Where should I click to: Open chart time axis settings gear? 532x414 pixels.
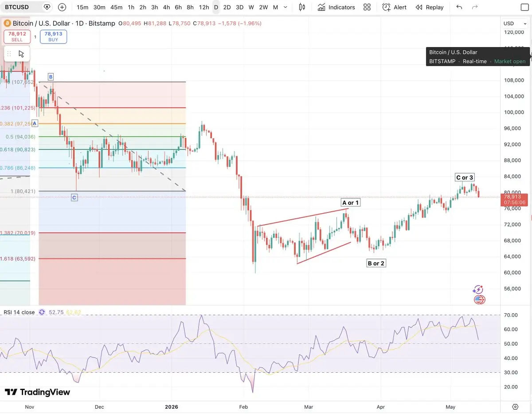click(x=515, y=406)
